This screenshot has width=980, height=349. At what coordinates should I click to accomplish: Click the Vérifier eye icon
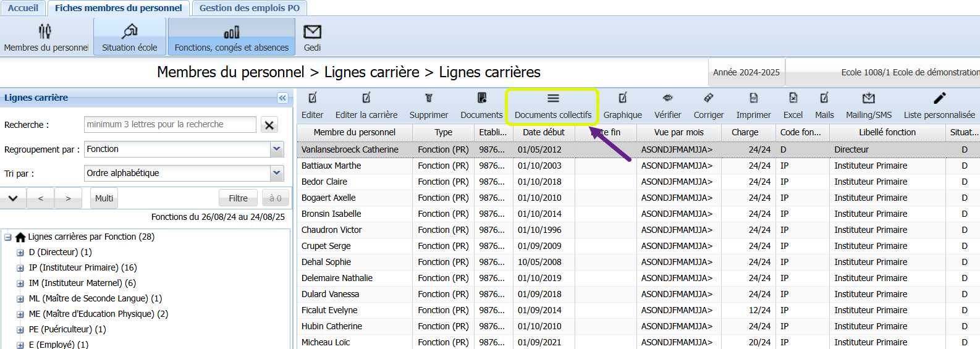667,98
